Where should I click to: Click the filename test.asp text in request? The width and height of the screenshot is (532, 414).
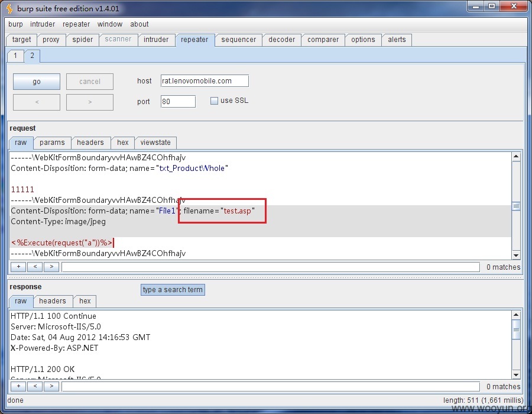point(238,211)
